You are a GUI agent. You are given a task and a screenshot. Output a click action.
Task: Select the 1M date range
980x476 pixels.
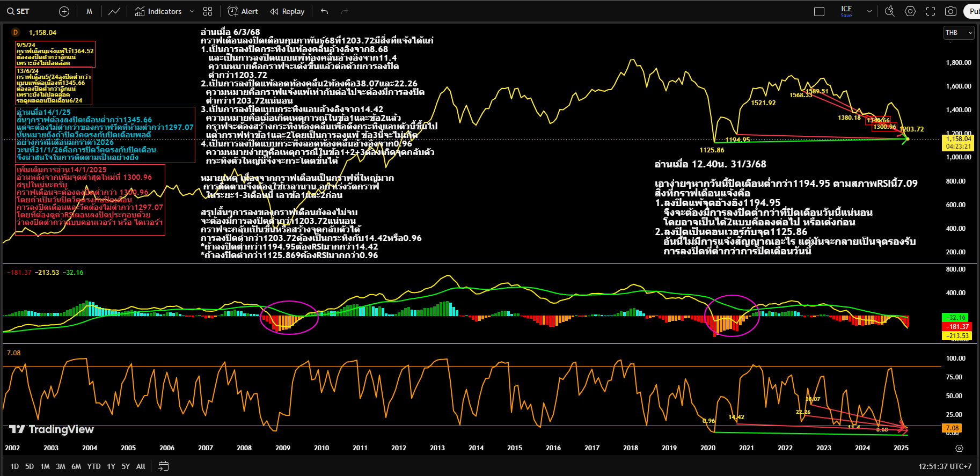point(45,466)
